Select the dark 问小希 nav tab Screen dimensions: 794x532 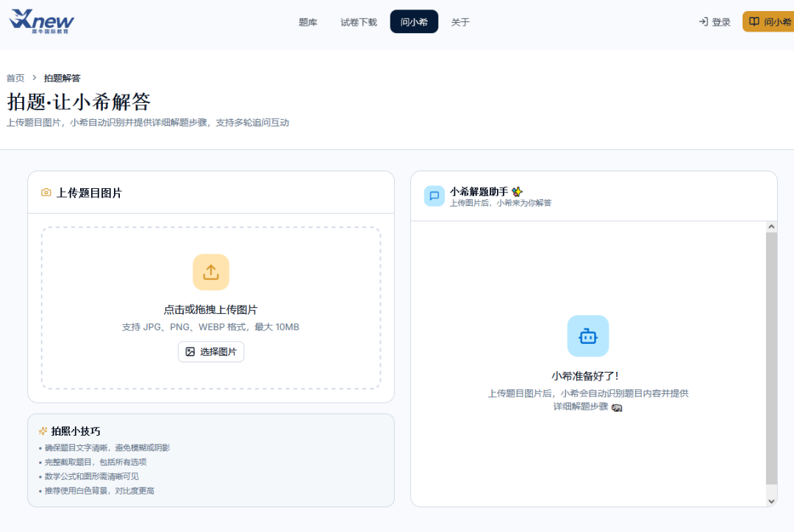[x=414, y=22]
